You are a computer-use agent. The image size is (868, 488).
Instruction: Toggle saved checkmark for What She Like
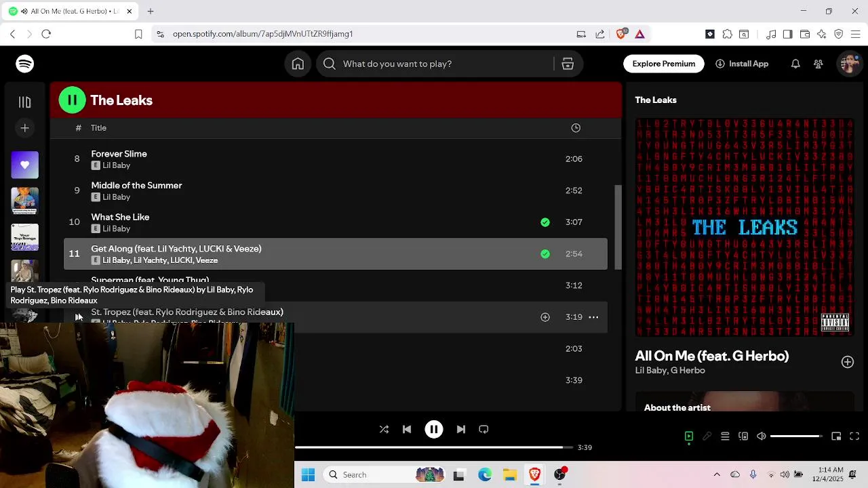pyautogui.click(x=545, y=222)
